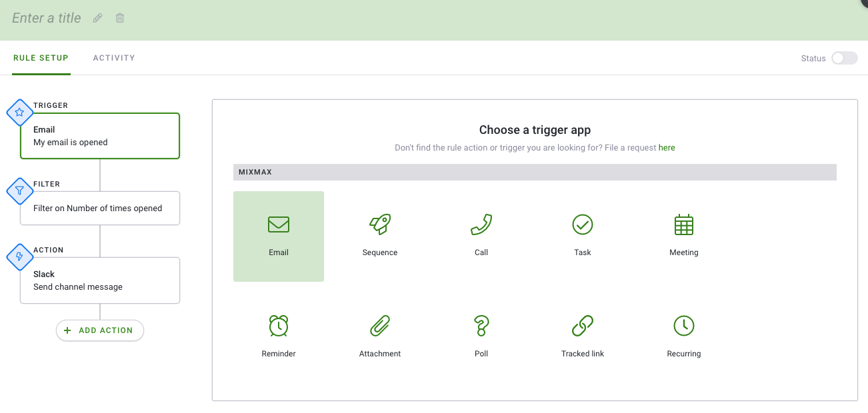This screenshot has height=413, width=868.
Task: Click the FILTER step label
Action: 47,184
